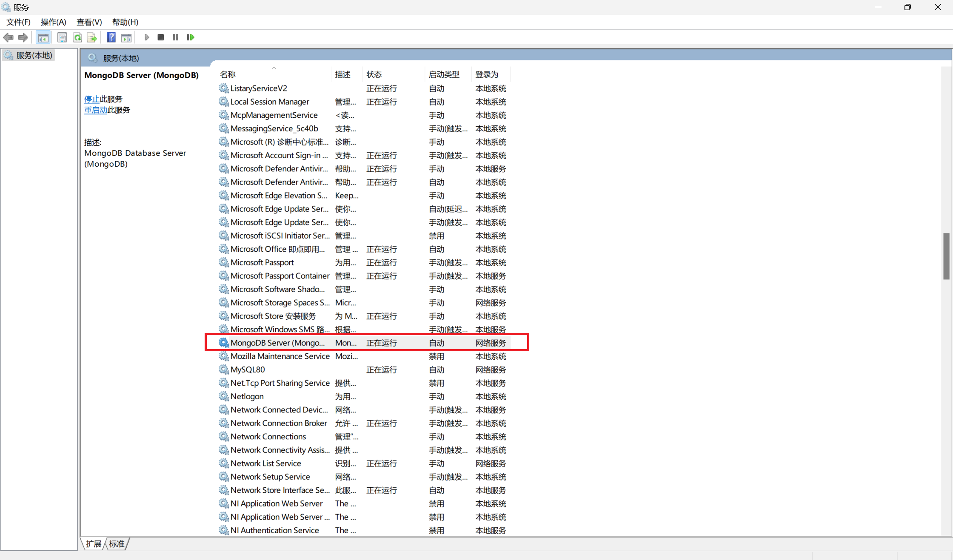Sort by the 启动类型 column header
The height and width of the screenshot is (560, 953).
[444, 74]
